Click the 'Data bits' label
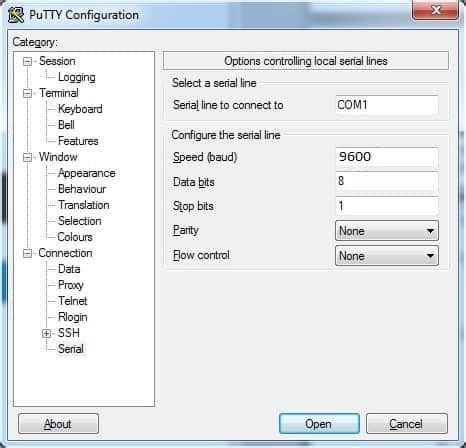The image size is (466, 448). 194,182
